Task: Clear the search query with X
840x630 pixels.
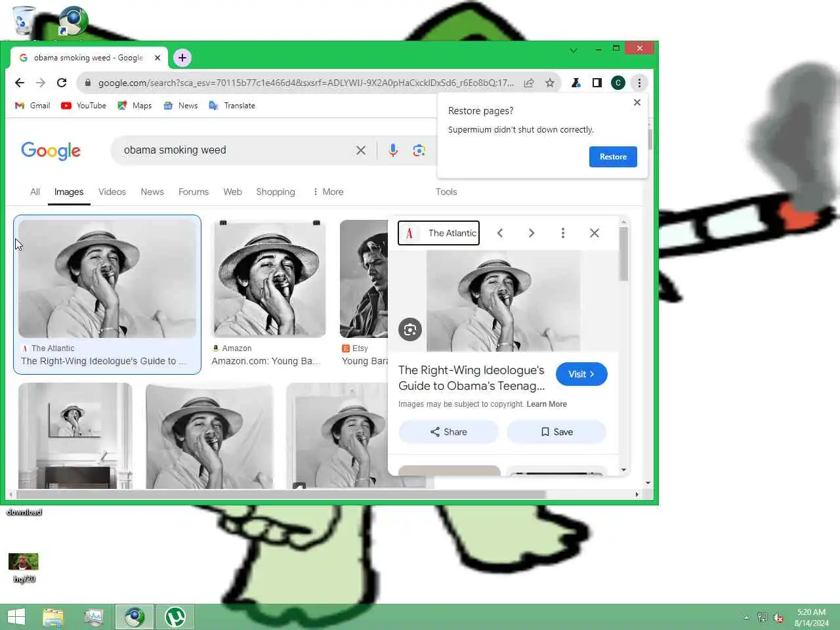Action: 361,150
